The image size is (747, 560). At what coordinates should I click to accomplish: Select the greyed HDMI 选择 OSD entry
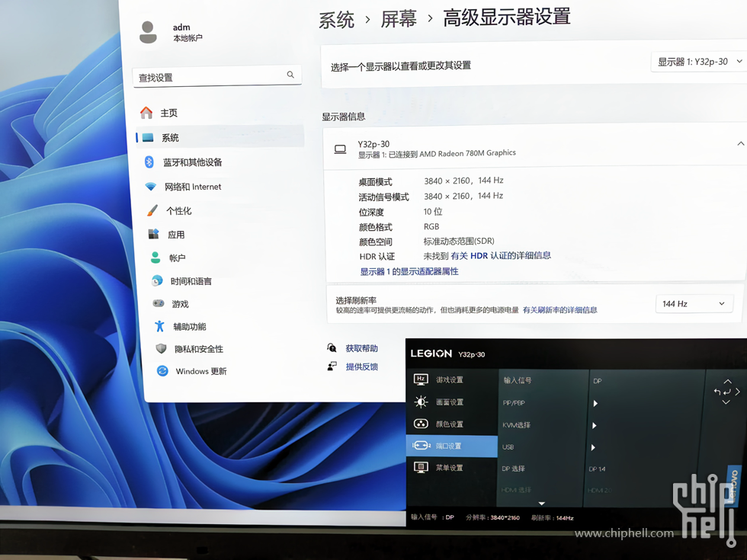click(x=515, y=489)
